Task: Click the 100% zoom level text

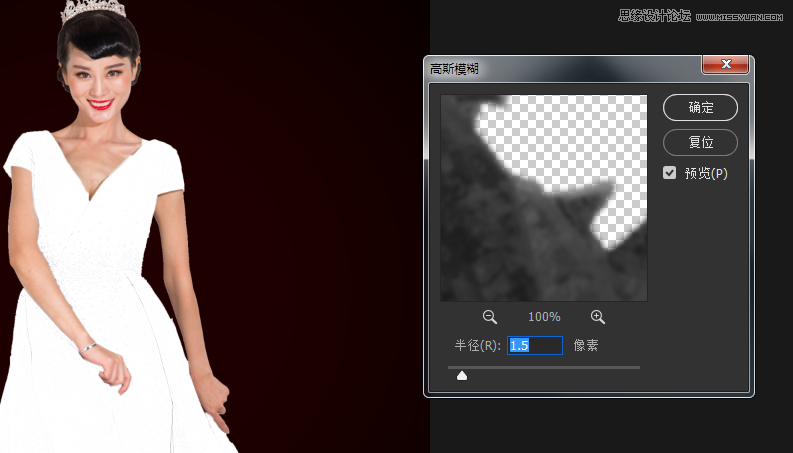Action: (544, 317)
